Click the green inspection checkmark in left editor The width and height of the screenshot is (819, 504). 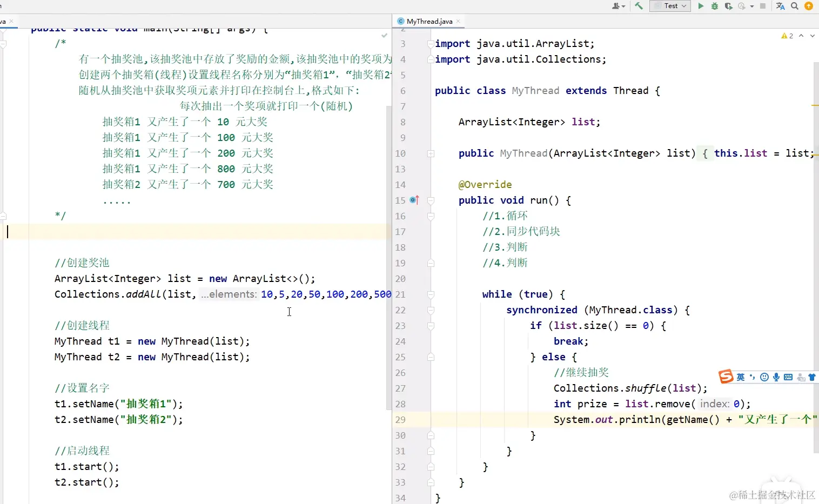[x=384, y=36]
